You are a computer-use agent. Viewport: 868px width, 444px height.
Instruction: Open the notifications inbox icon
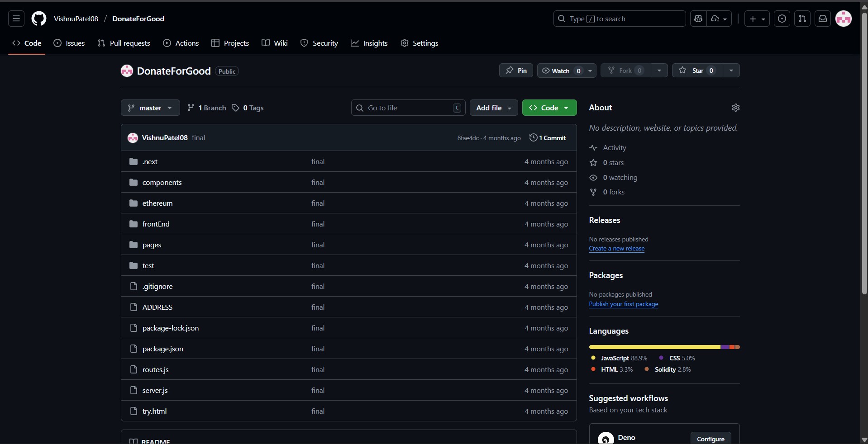(823, 19)
